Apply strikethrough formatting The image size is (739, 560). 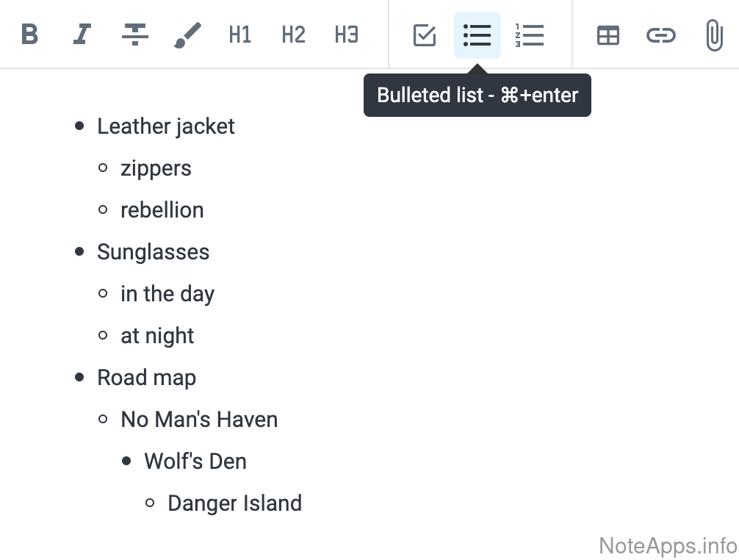pyautogui.click(x=135, y=35)
